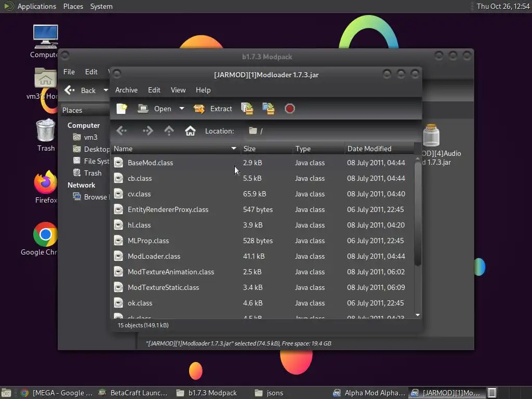Click the file icon of ModLoader.class
This screenshot has height=399, width=532.
point(118,256)
